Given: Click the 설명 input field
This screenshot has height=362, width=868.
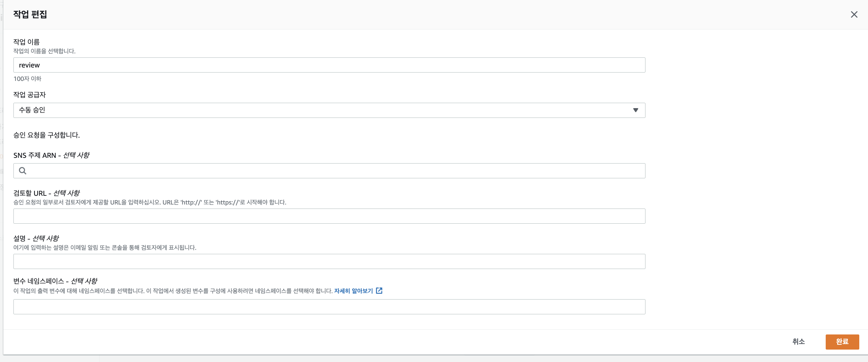Looking at the screenshot, I should [329, 262].
